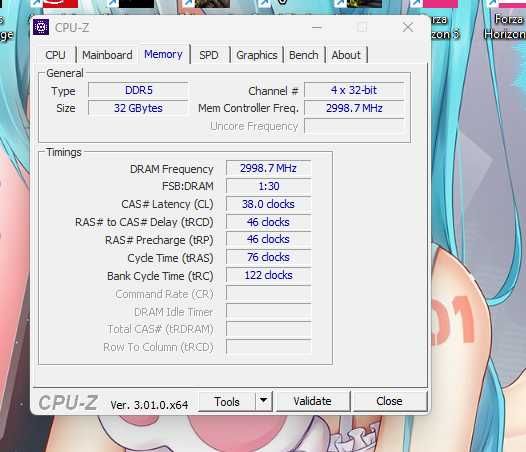This screenshot has width=526, height=452.
Task: Click the 'RAS# Precharge (tRP)' label
Action: 159,240
